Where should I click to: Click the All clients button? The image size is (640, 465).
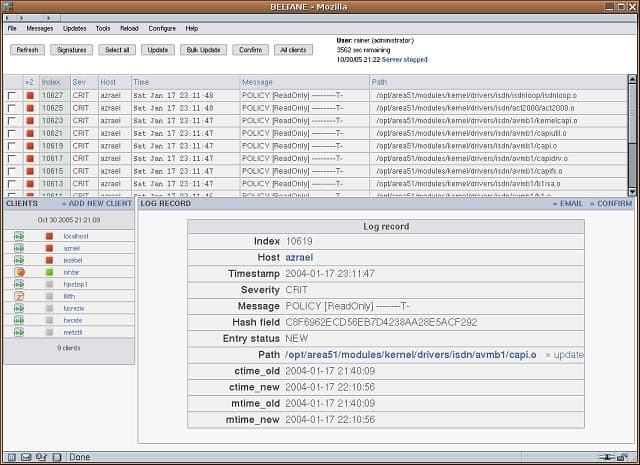click(293, 50)
